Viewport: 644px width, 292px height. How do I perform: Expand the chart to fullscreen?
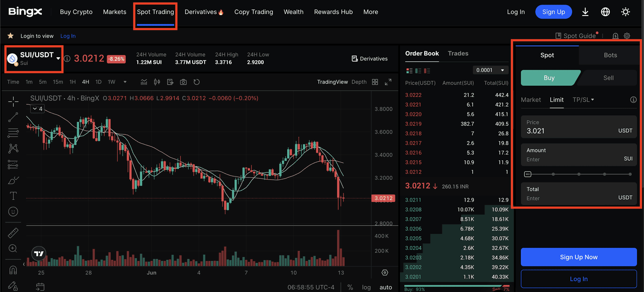(x=388, y=82)
